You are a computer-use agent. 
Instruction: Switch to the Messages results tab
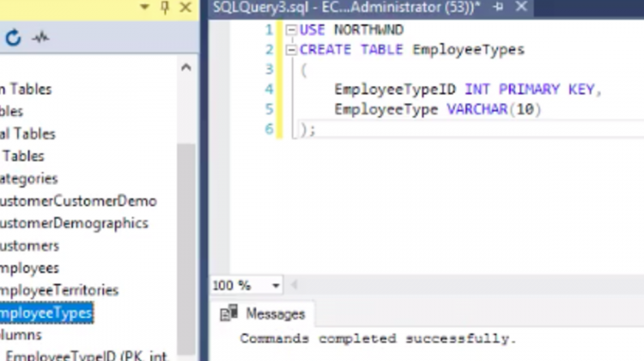(x=275, y=314)
